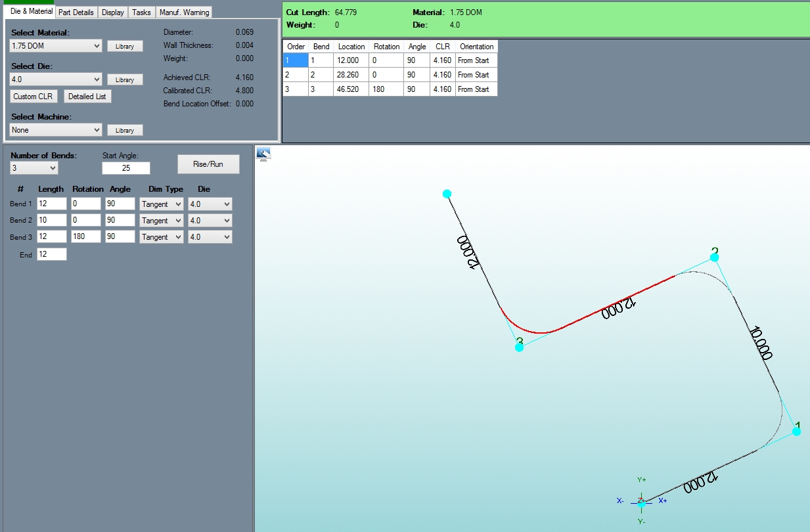The image size is (810, 532).
Task: Open the Detailed List button
Action: (x=87, y=97)
